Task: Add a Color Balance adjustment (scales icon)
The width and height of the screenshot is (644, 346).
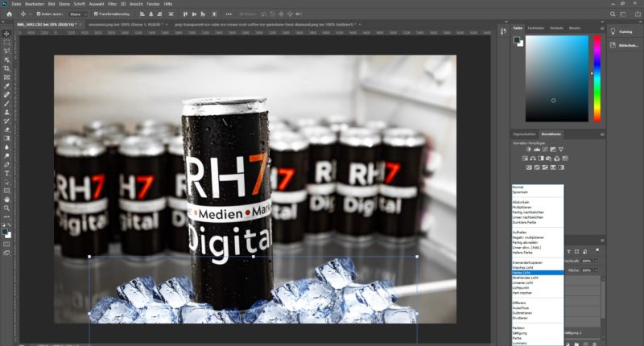Action: coord(533,159)
